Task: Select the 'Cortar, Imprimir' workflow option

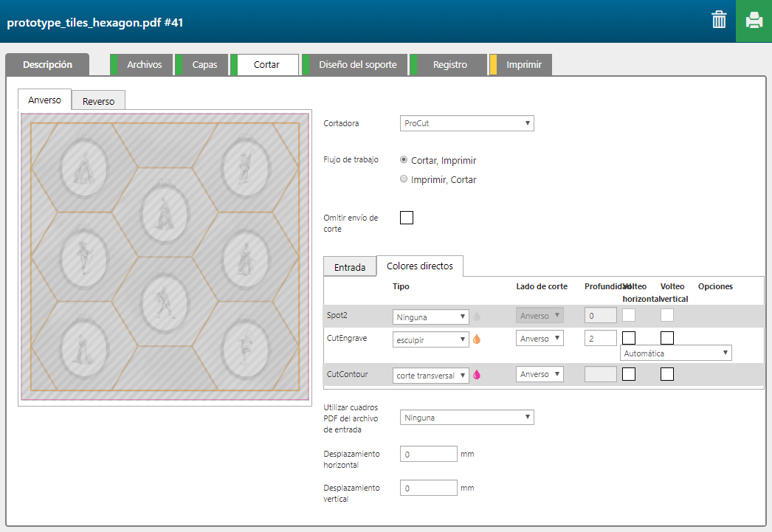Action: pyautogui.click(x=404, y=159)
